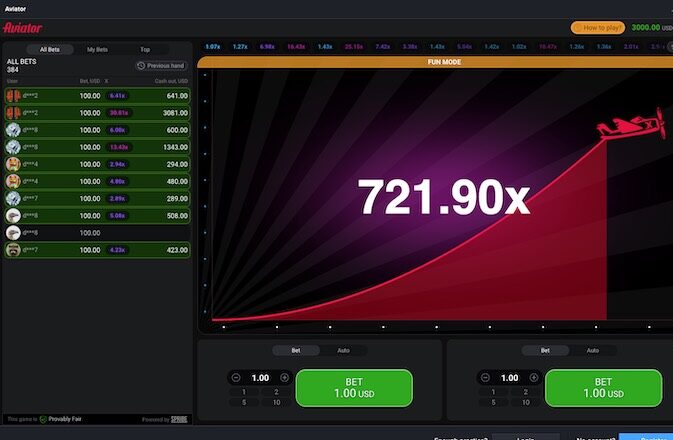Image resolution: width=673 pixels, height=440 pixels.
Task: Open the Top tab
Action: pos(145,49)
